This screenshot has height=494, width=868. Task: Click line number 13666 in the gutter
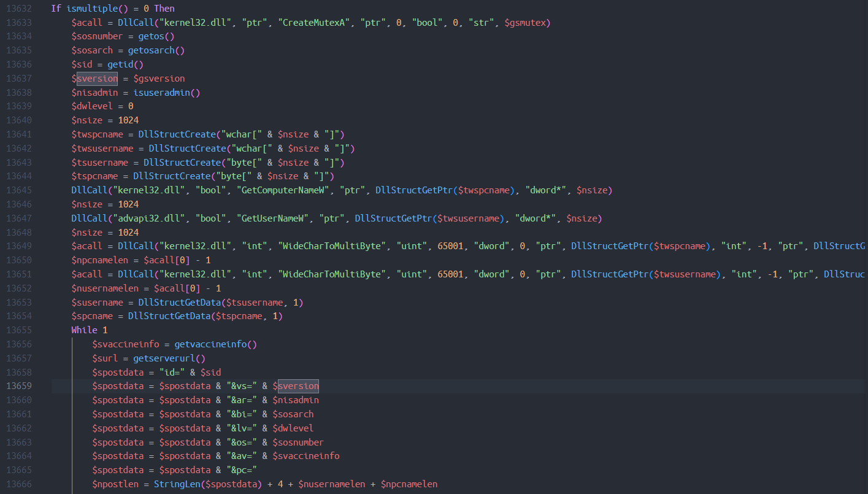coord(20,484)
